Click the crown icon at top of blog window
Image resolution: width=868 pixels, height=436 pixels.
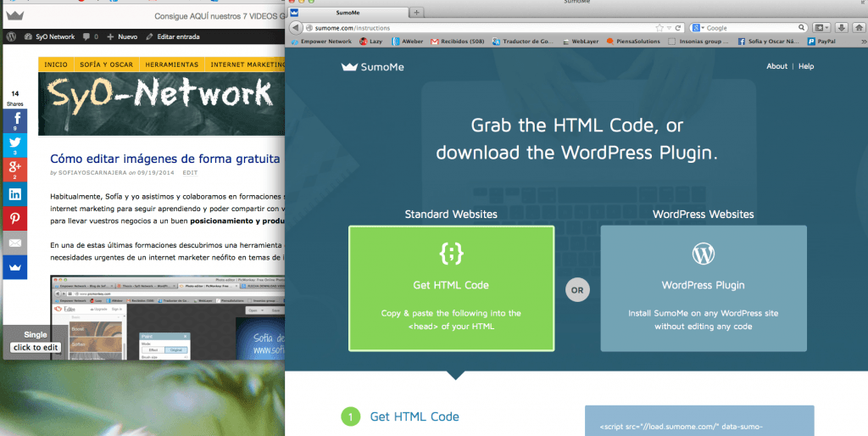pyautogui.click(x=15, y=15)
